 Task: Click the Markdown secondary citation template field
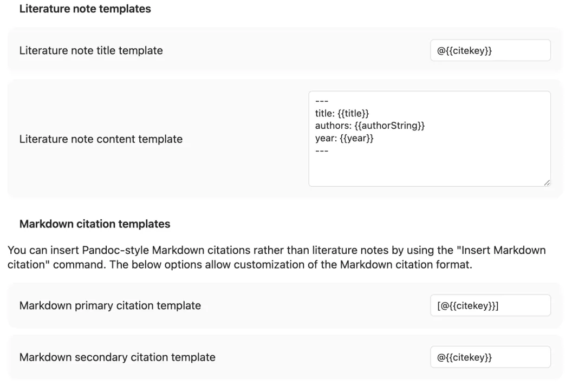(x=490, y=357)
